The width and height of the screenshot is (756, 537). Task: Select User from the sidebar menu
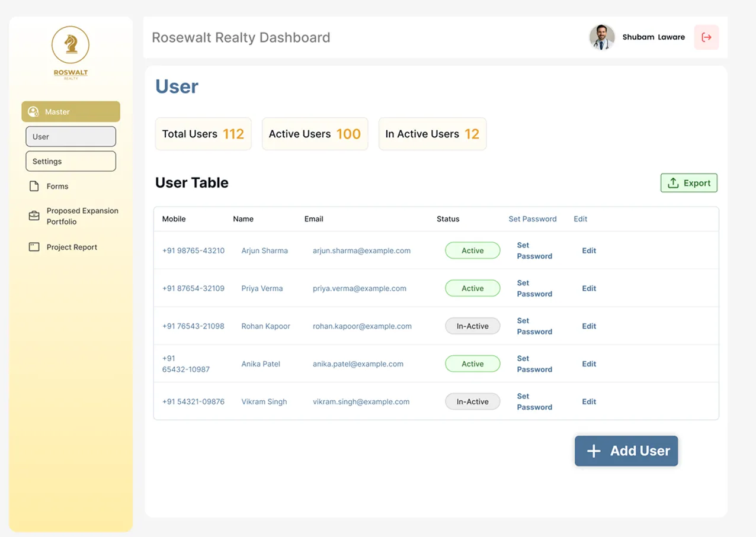[x=71, y=136]
